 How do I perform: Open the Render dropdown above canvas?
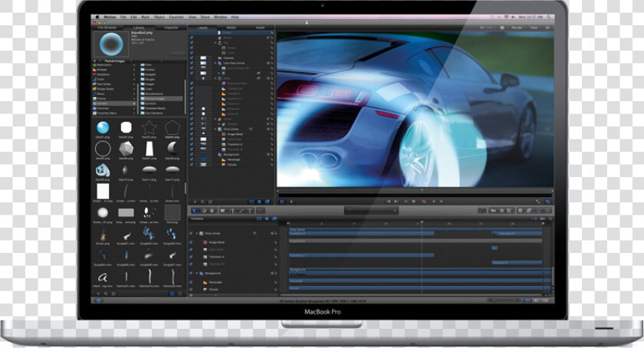tap(517, 28)
